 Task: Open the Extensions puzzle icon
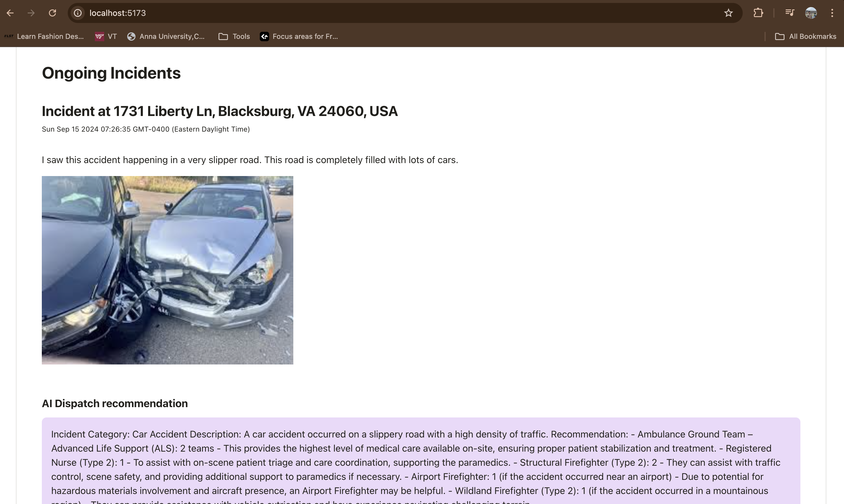pos(758,13)
